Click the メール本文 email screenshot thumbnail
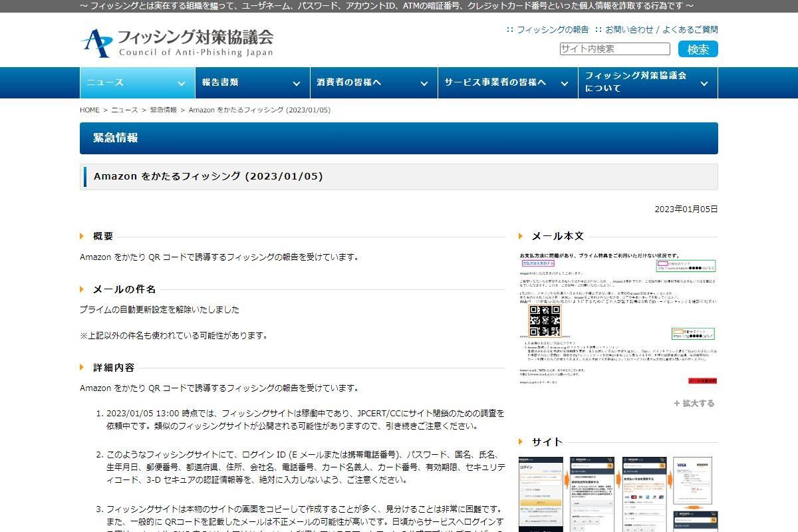Viewport: 798px width, 532px height. (618, 318)
